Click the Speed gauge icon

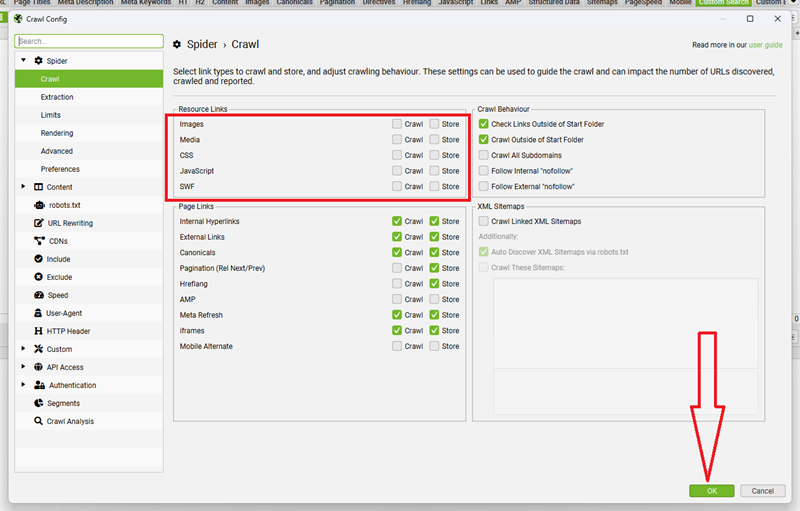pyautogui.click(x=39, y=295)
